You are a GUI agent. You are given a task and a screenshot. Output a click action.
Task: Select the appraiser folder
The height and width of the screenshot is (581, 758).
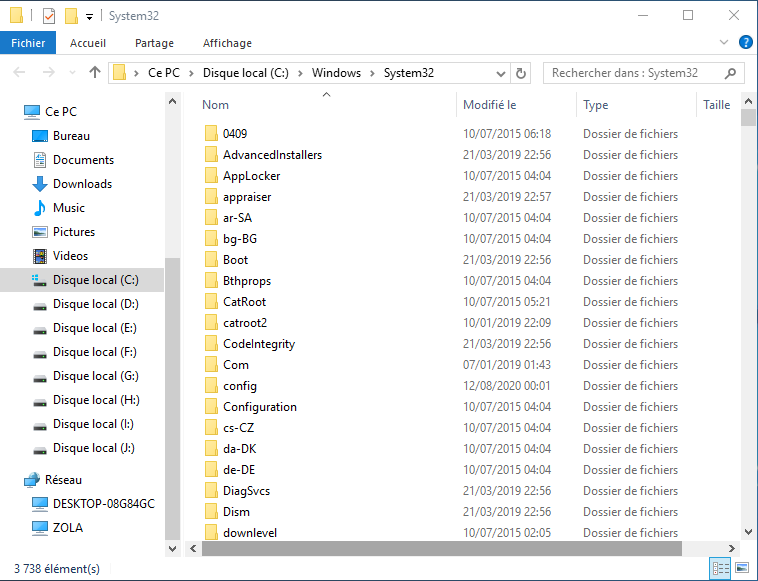pyautogui.click(x=247, y=197)
